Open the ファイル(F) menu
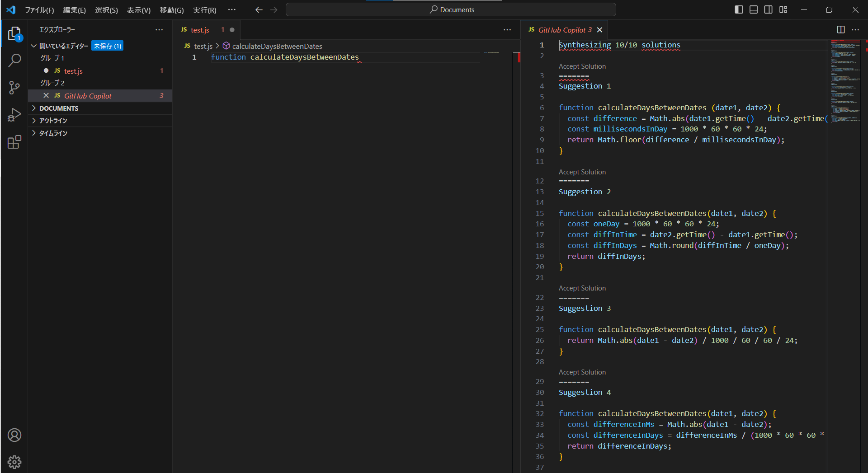This screenshot has width=868, height=473. click(39, 9)
